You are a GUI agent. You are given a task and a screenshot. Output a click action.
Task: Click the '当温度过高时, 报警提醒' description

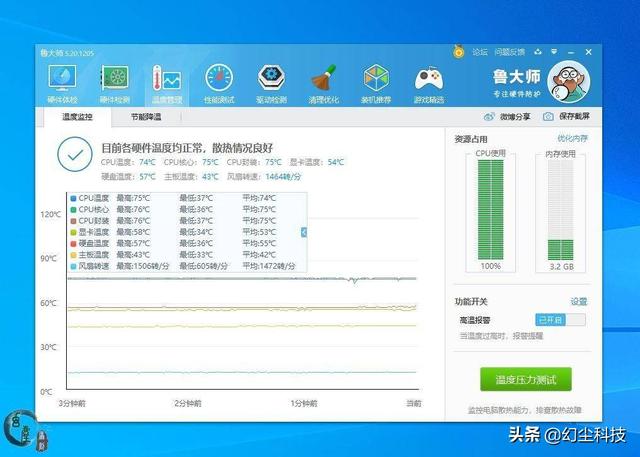coord(501,336)
